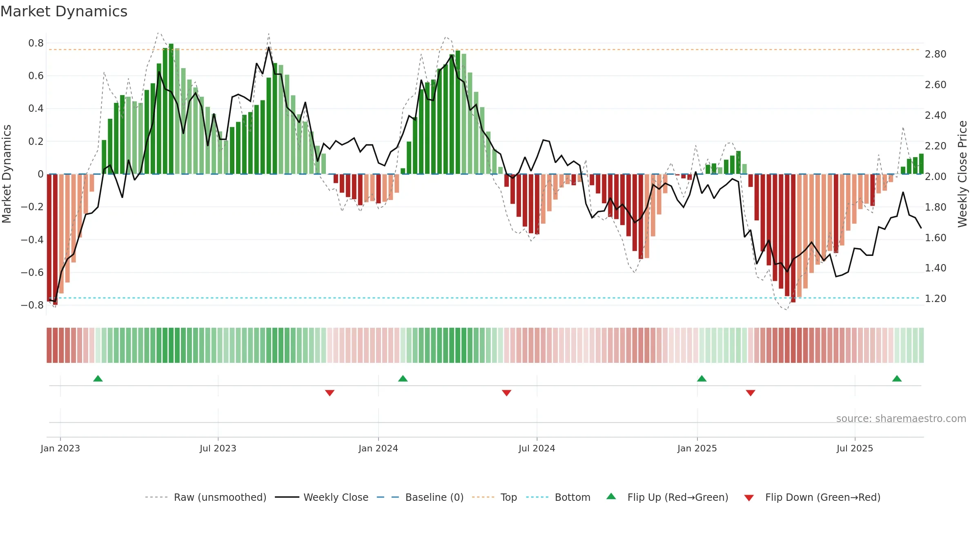Click the 2.00 right axis price label
Image resolution: width=980 pixels, height=551 pixels.
click(935, 176)
